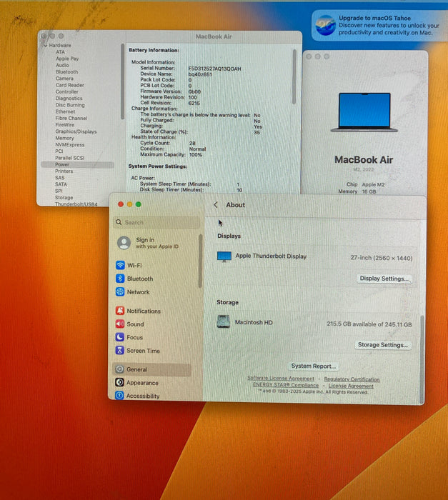
Task: Focus the Search field in System Settings
Action: coord(156,222)
